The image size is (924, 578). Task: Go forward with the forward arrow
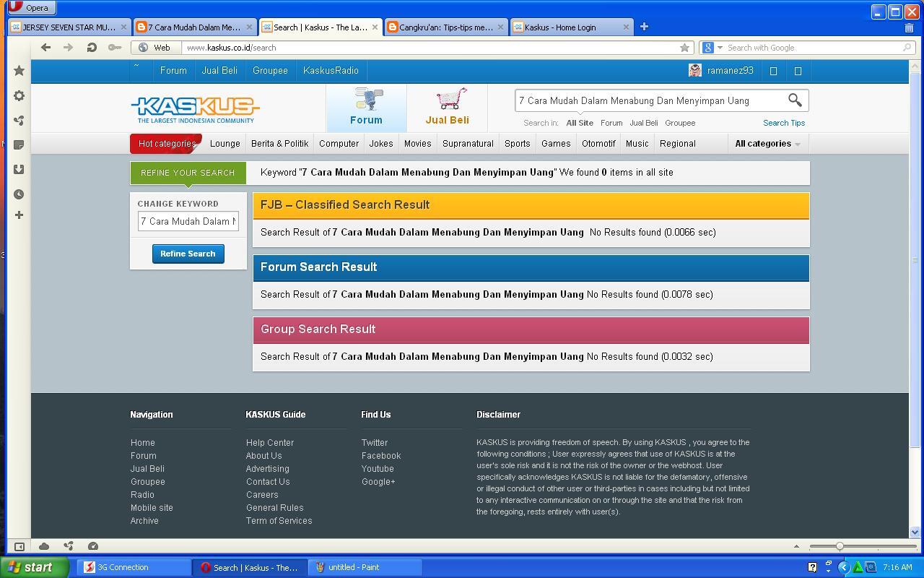(69, 48)
